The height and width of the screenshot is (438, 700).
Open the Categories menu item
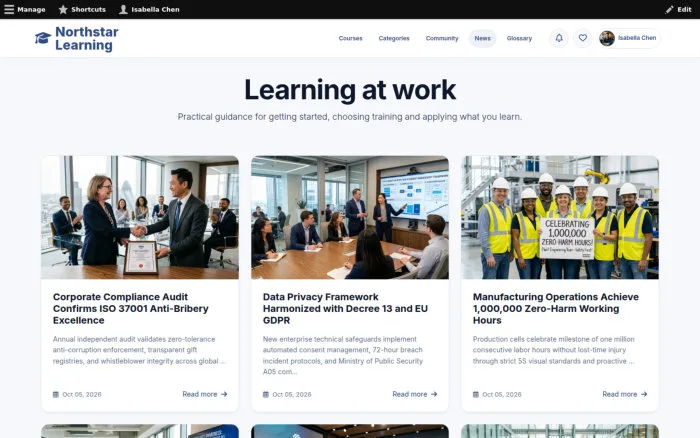pyautogui.click(x=394, y=38)
